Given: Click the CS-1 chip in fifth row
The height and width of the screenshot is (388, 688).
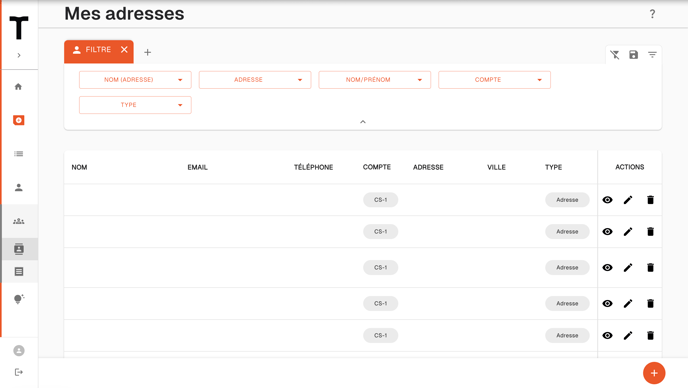Looking at the screenshot, I should point(380,335).
